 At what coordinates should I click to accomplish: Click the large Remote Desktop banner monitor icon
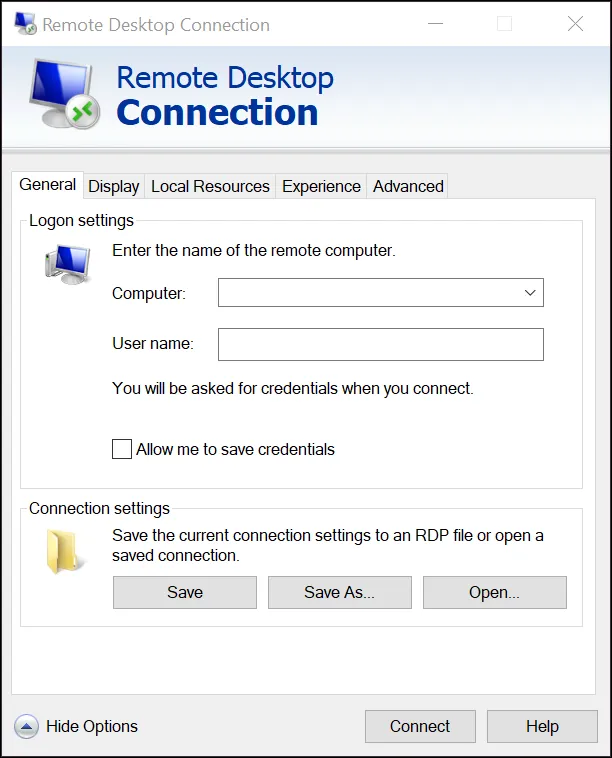pyautogui.click(x=65, y=94)
